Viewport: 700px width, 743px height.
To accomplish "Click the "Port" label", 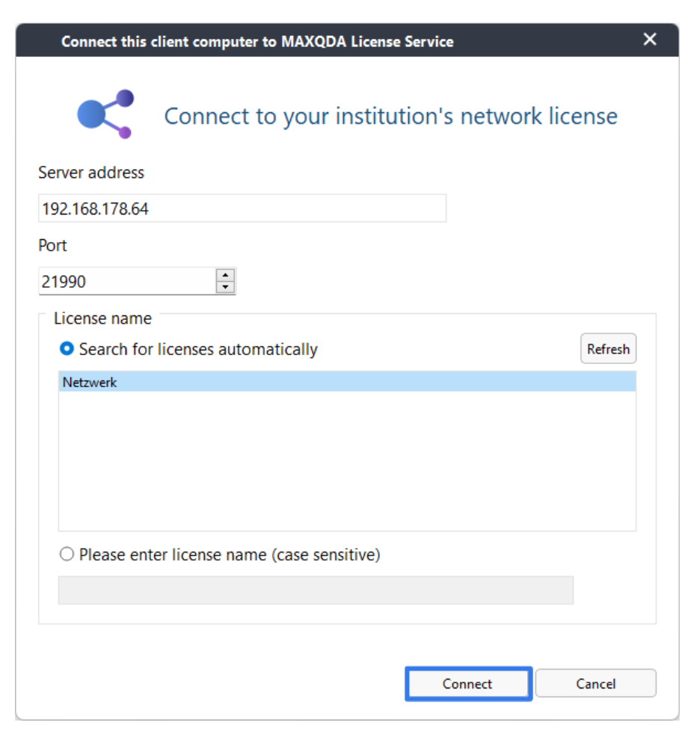I will point(52,245).
